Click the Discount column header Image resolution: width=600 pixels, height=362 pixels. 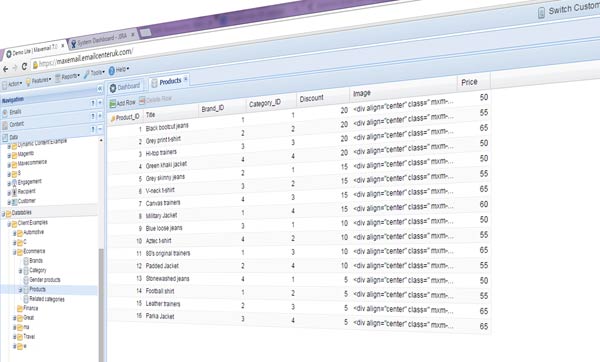pyautogui.click(x=322, y=99)
